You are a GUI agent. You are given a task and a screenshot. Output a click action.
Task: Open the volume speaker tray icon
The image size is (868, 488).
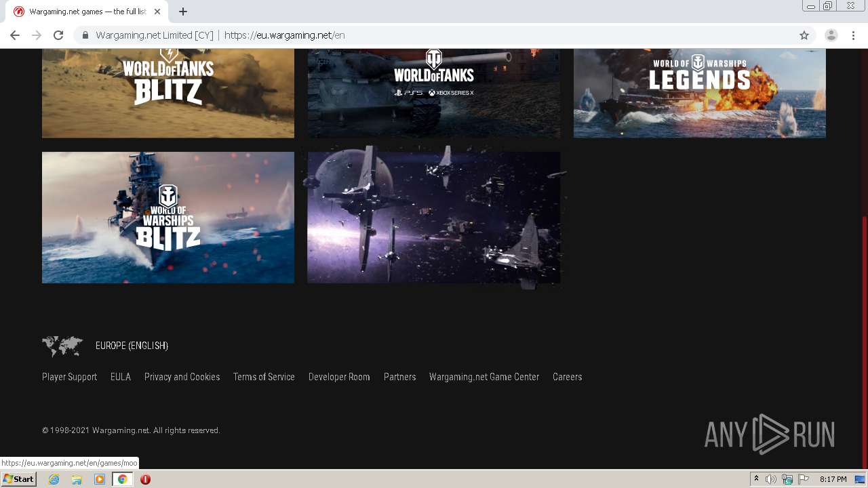tap(771, 479)
